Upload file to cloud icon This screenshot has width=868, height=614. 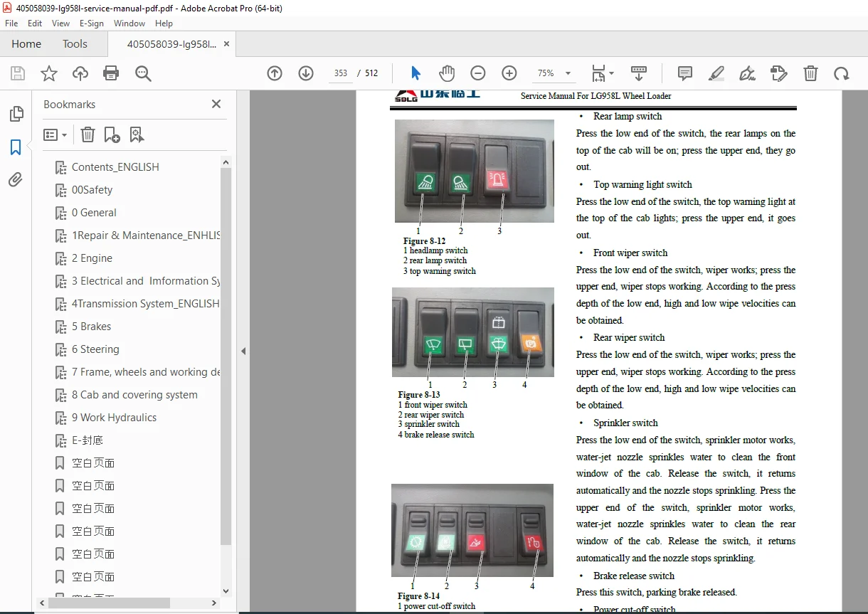(x=80, y=73)
